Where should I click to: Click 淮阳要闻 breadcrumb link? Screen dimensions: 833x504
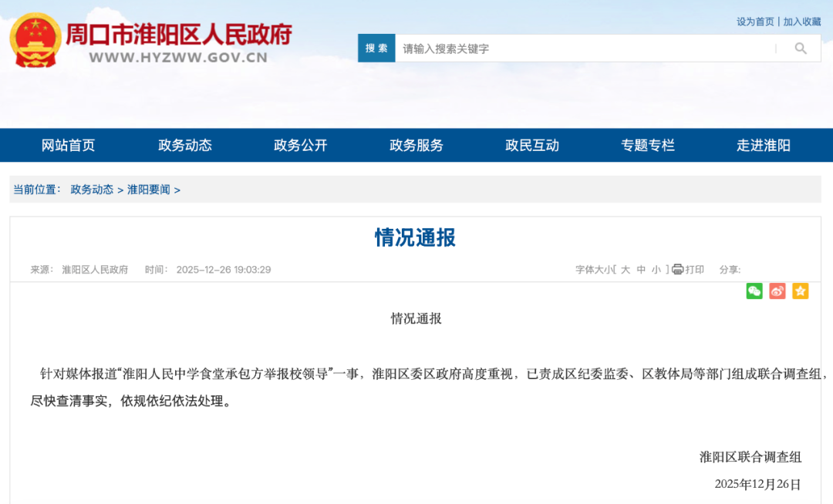coord(148,190)
